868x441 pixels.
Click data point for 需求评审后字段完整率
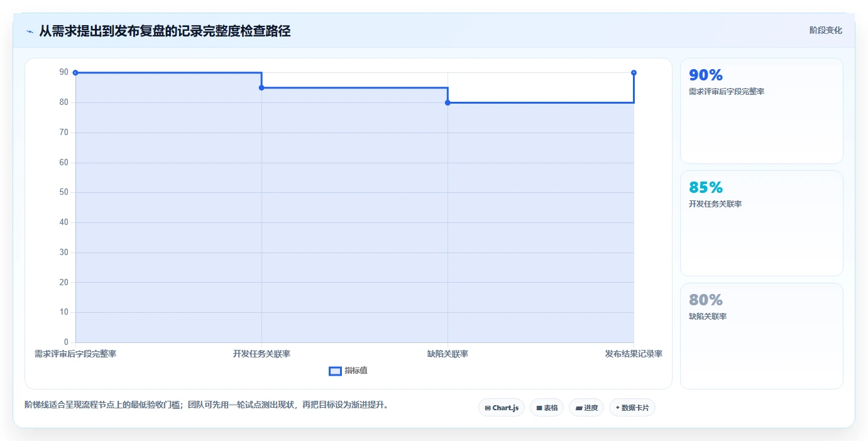click(x=75, y=73)
